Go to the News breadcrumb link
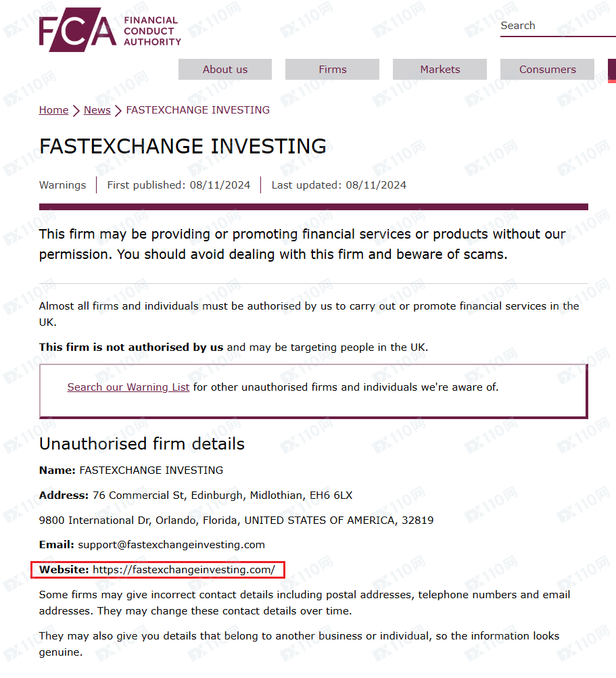Image resolution: width=616 pixels, height=678 pixels. (x=97, y=110)
